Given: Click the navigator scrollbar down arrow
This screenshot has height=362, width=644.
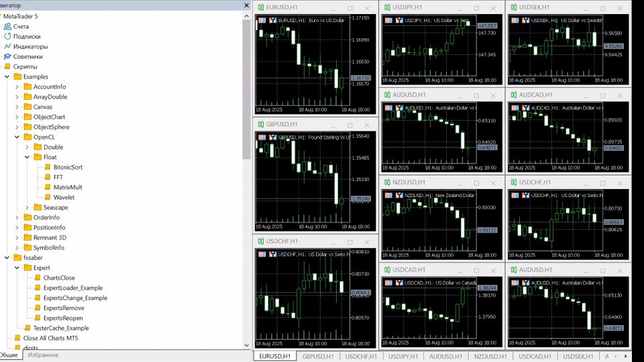Looking at the screenshot, I should coord(246,345).
